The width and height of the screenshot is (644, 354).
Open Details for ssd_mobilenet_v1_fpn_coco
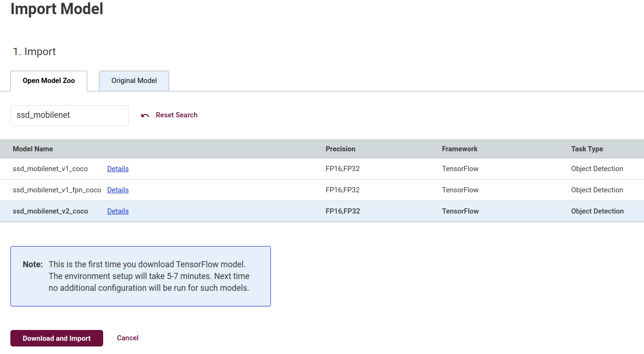pyautogui.click(x=118, y=190)
